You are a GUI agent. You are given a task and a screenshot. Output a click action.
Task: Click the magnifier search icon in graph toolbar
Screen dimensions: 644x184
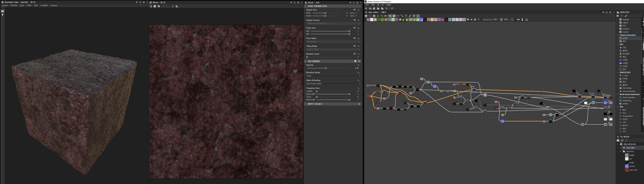tap(382, 16)
